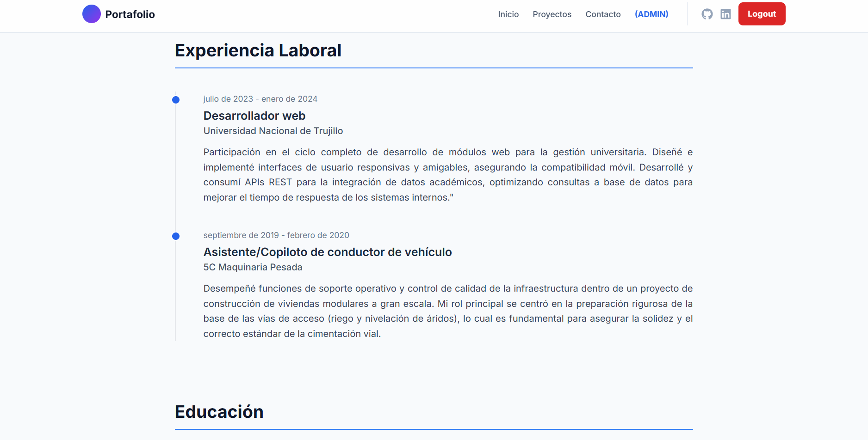The height and width of the screenshot is (440, 868).
Task: Select the Asistente/Copiloto timeline dot
Action: (x=176, y=236)
